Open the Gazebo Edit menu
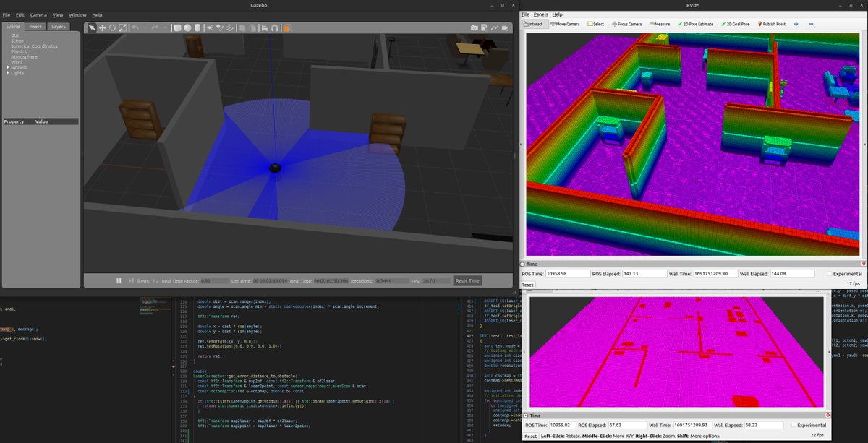868x443 pixels. click(20, 14)
